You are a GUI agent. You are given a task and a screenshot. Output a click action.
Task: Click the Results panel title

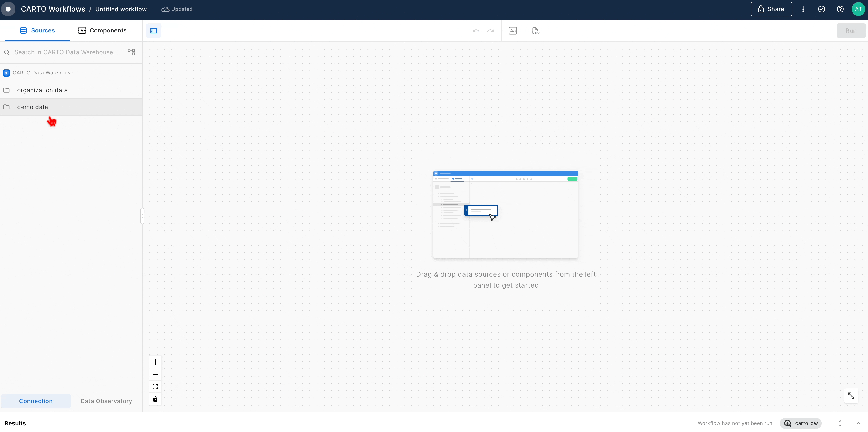pyautogui.click(x=15, y=423)
